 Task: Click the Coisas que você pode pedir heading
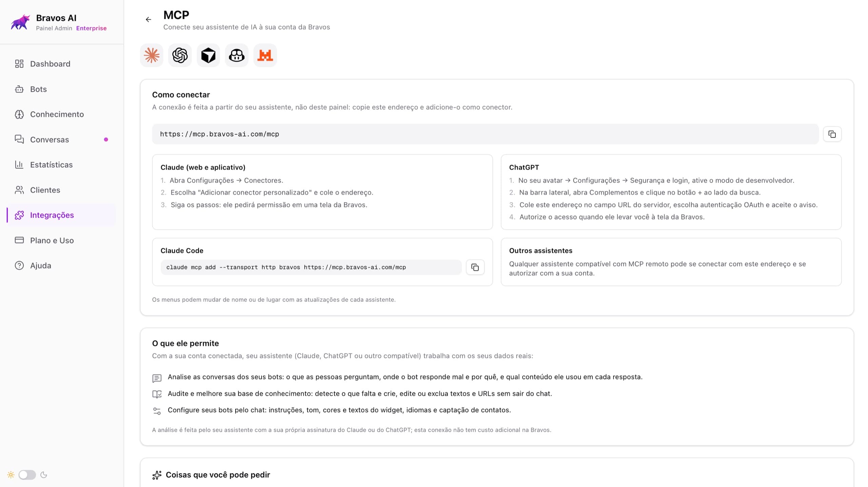pyautogui.click(x=218, y=475)
